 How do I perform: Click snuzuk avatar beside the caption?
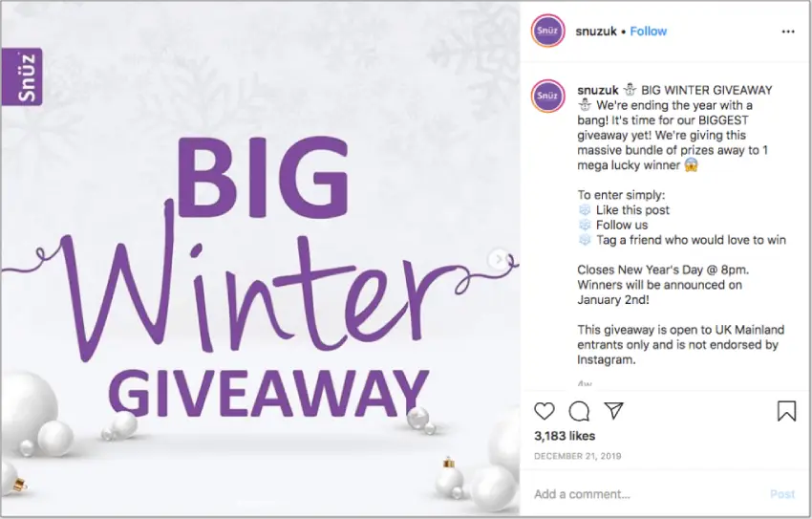(548, 96)
